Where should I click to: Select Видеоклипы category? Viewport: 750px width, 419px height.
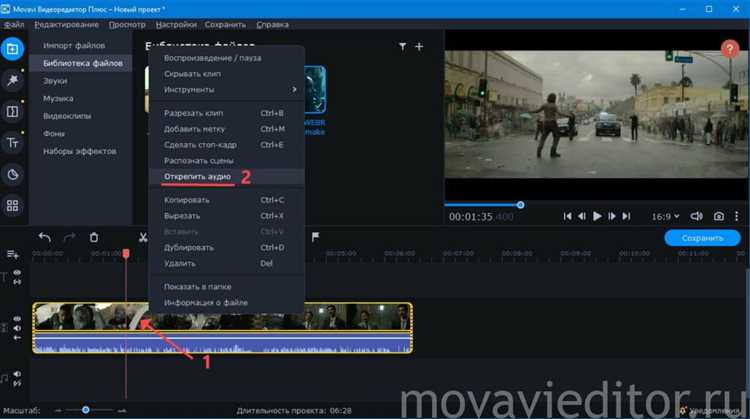click(80, 116)
